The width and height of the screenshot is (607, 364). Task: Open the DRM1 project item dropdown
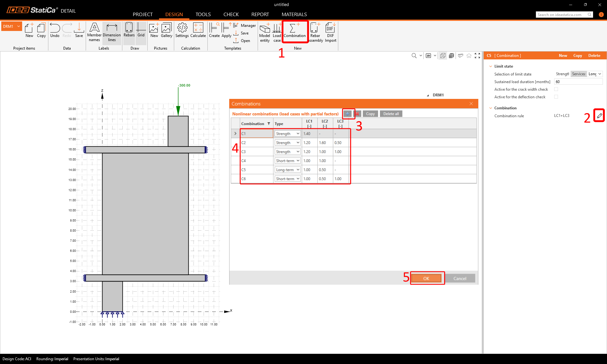coord(19,27)
